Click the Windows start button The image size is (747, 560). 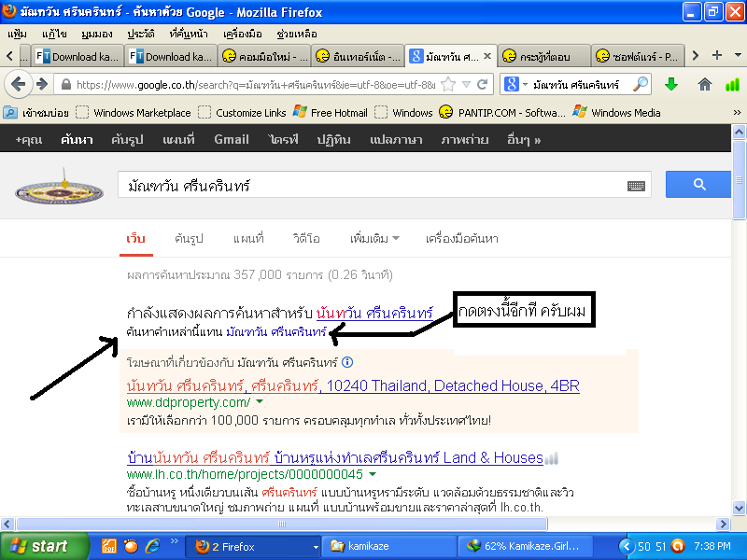[x=44, y=546]
